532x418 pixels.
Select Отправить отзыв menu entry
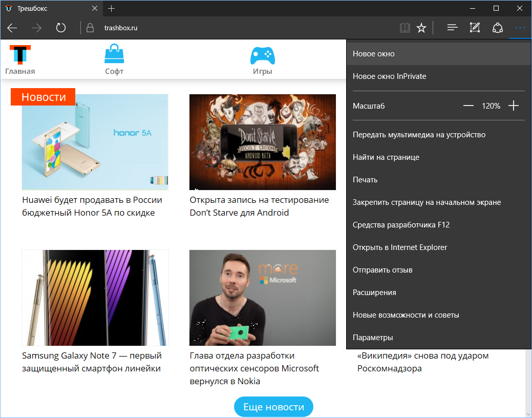439,269
